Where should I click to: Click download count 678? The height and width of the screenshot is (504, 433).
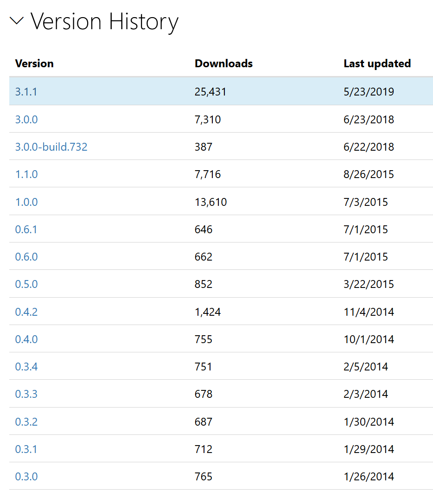click(x=204, y=394)
